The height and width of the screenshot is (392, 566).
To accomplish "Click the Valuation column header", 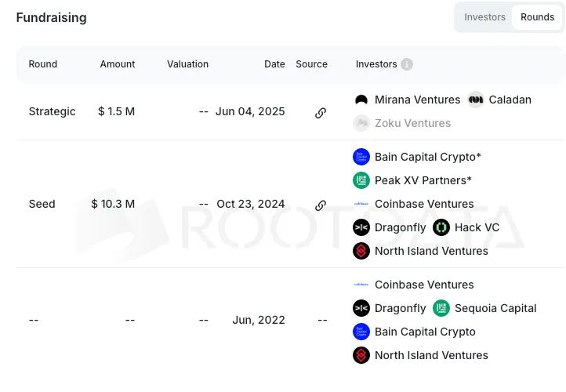I will [x=187, y=64].
